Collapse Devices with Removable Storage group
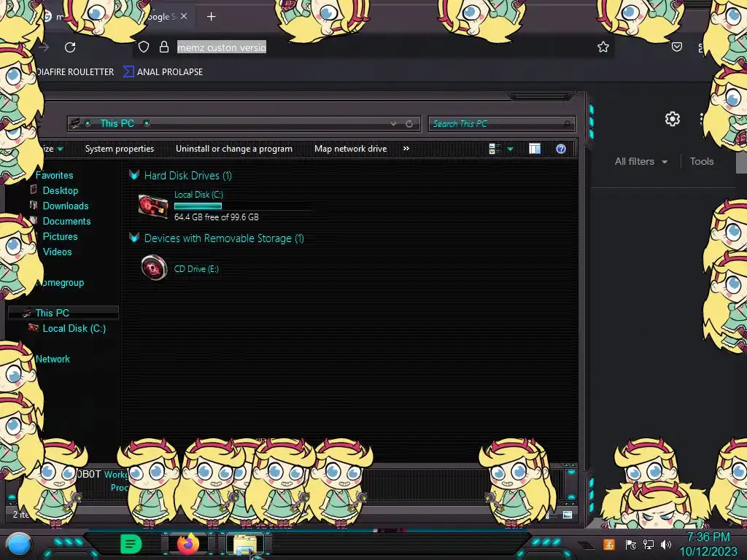Image resolution: width=747 pixels, height=560 pixels. [134, 237]
